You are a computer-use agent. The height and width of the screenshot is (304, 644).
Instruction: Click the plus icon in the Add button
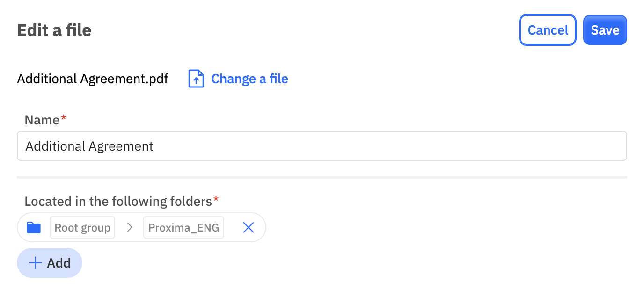(x=36, y=263)
